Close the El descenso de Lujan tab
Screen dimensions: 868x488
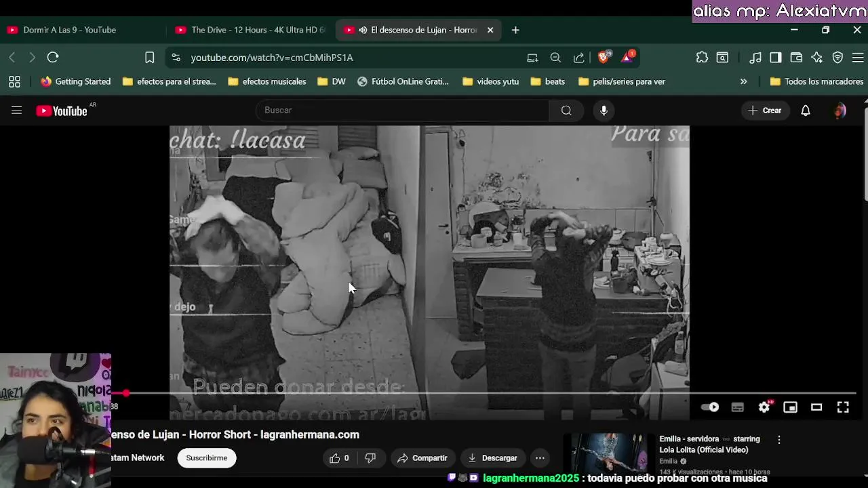[x=490, y=30]
